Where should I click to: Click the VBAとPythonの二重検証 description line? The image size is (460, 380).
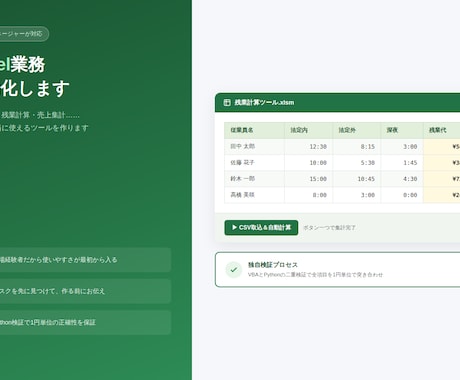click(x=315, y=275)
